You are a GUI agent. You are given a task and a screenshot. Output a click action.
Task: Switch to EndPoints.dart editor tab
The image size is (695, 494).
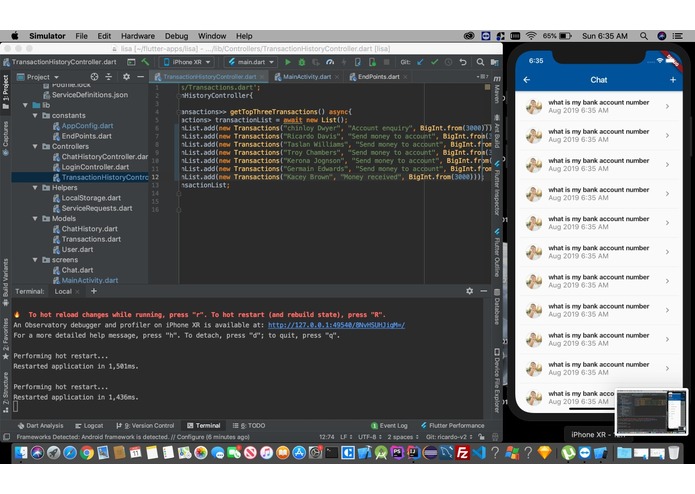379,77
